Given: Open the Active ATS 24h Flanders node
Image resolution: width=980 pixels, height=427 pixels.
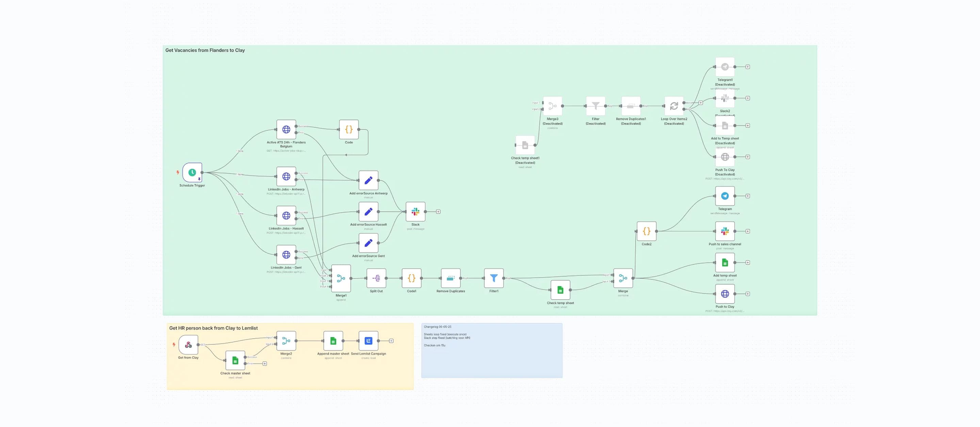Looking at the screenshot, I should [x=286, y=130].
